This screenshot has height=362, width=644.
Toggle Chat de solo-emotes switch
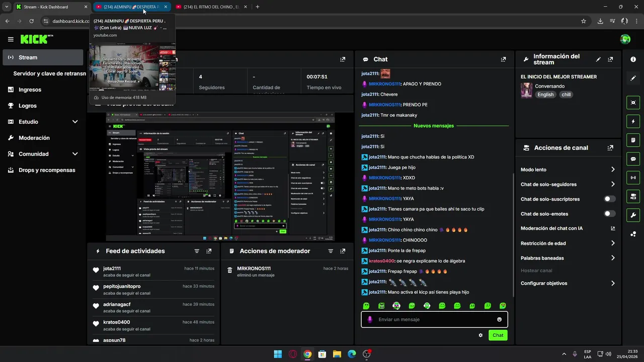[x=610, y=214]
